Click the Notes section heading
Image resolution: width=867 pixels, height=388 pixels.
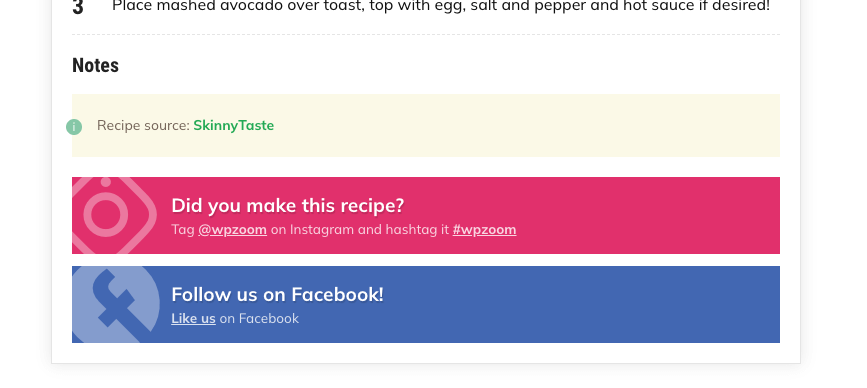pyautogui.click(x=95, y=65)
